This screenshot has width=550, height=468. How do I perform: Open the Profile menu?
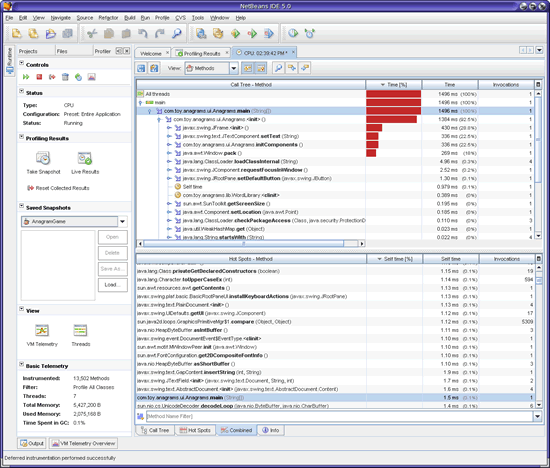pyautogui.click(x=162, y=18)
